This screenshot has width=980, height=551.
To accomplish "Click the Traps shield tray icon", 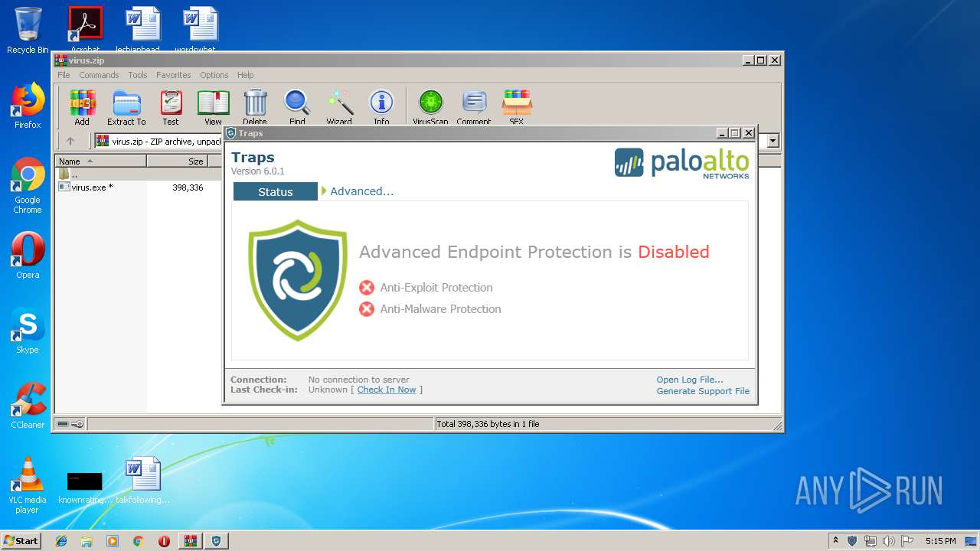I will (852, 541).
